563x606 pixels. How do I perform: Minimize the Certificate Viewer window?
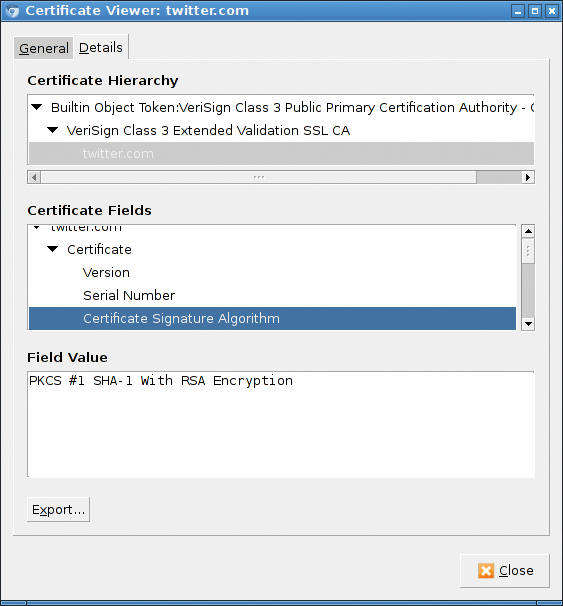point(518,11)
